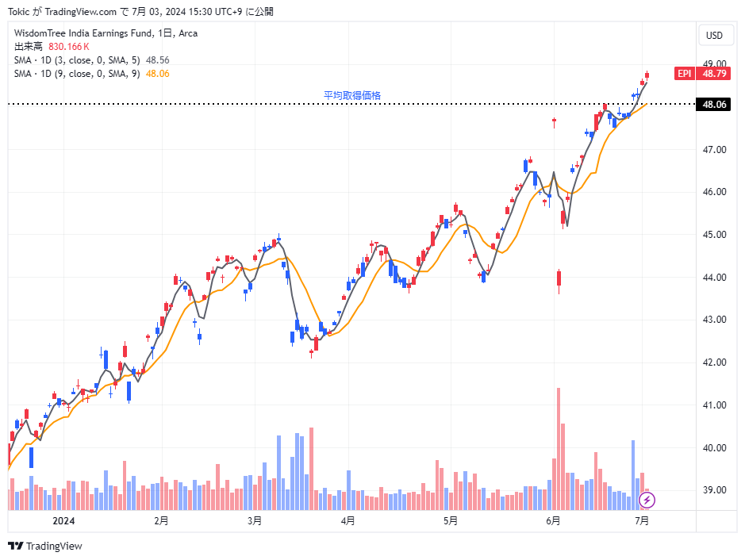This screenshot has width=745, height=560.
Task: Select the 48.56 SMA value
Action: 158,60
